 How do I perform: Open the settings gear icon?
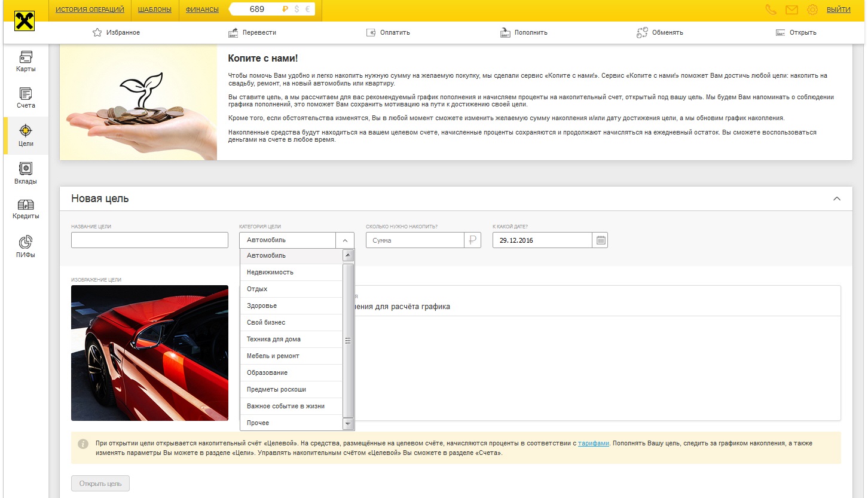tap(812, 10)
